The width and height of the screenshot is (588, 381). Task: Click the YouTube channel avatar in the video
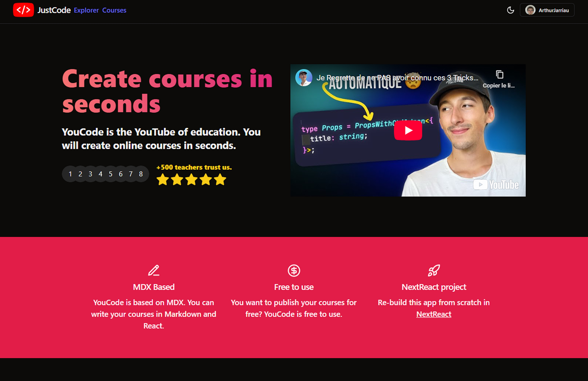pos(304,77)
